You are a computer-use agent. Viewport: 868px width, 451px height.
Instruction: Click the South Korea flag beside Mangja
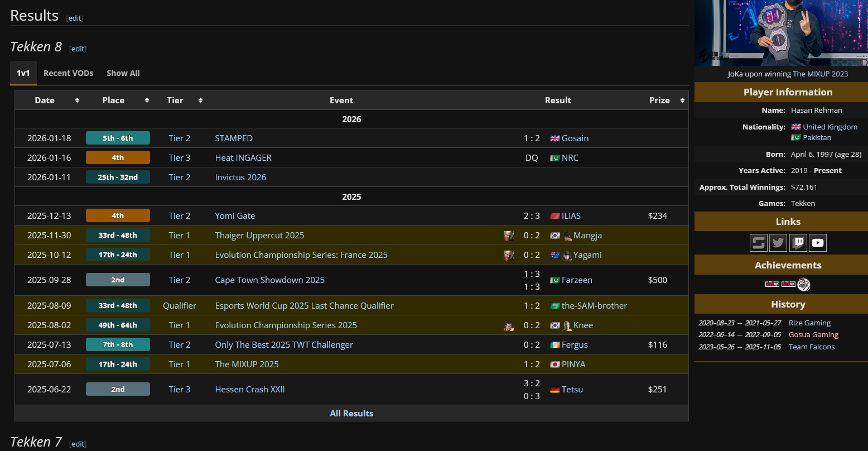pos(554,236)
